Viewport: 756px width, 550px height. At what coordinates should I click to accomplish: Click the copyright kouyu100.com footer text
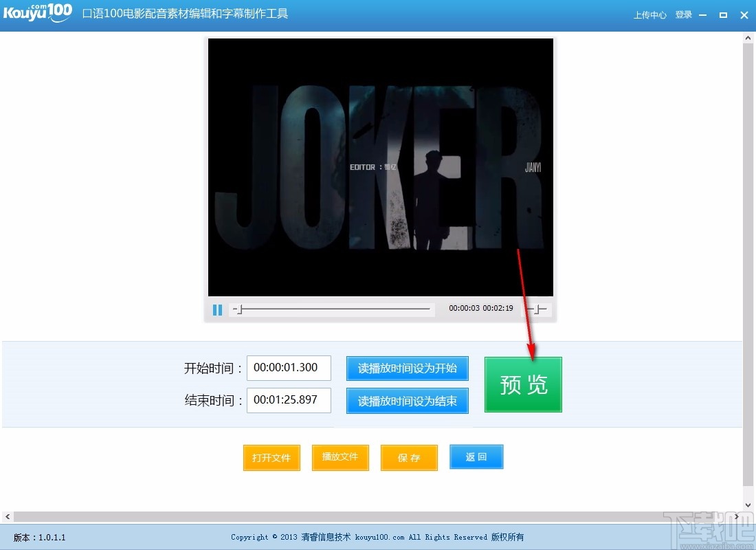click(377, 537)
